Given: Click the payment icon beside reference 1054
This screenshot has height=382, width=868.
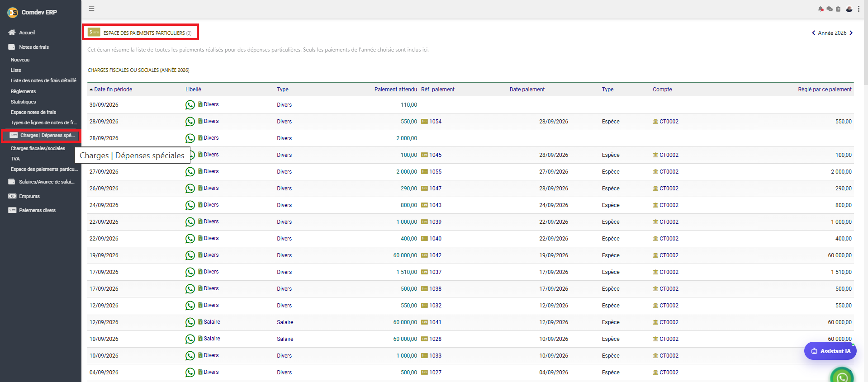Looking at the screenshot, I should (x=424, y=122).
